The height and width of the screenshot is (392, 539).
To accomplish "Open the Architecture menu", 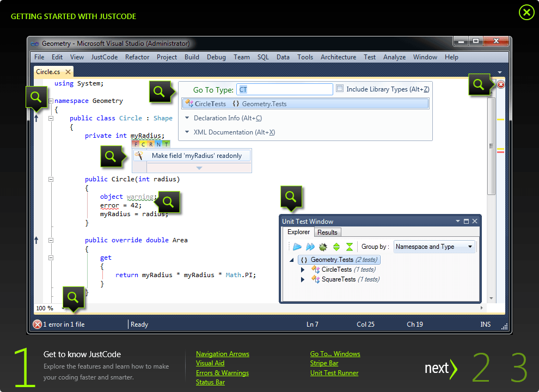I will tap(338, 57).
